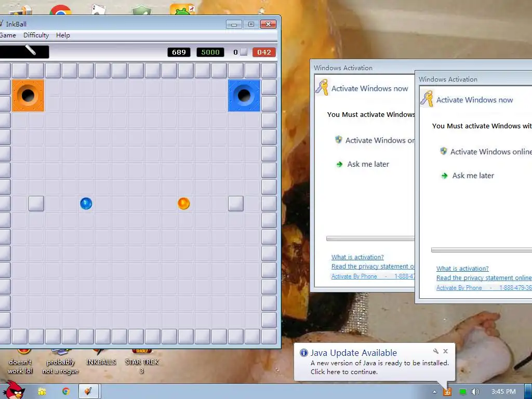This screenshot has height=399, width=532.
Task: Open the yellow folder taskbar icon
Action: 42,392
